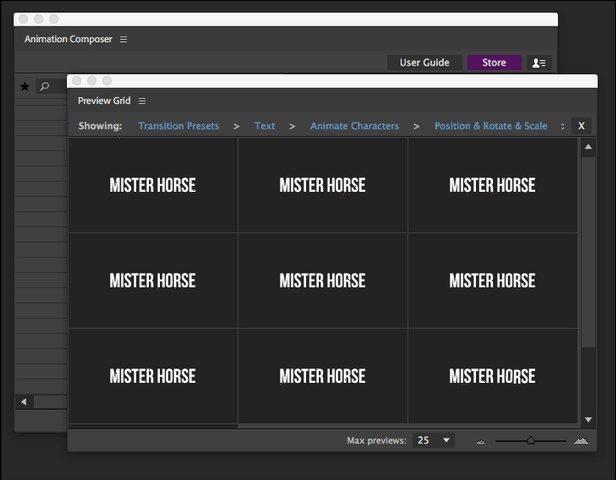The height and width of the screenshot is (480, 616).
Task: Open Preview Grid panel menu icon
Action: (x=143, y=101)
